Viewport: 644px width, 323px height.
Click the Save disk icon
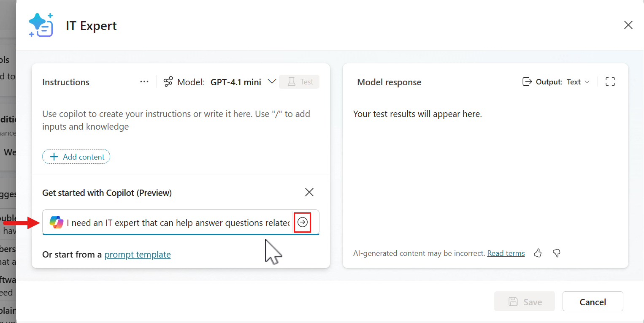tap(513, 301)
